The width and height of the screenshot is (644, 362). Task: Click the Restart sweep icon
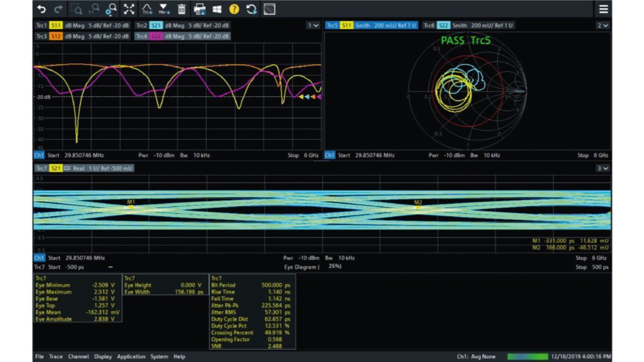252,9
